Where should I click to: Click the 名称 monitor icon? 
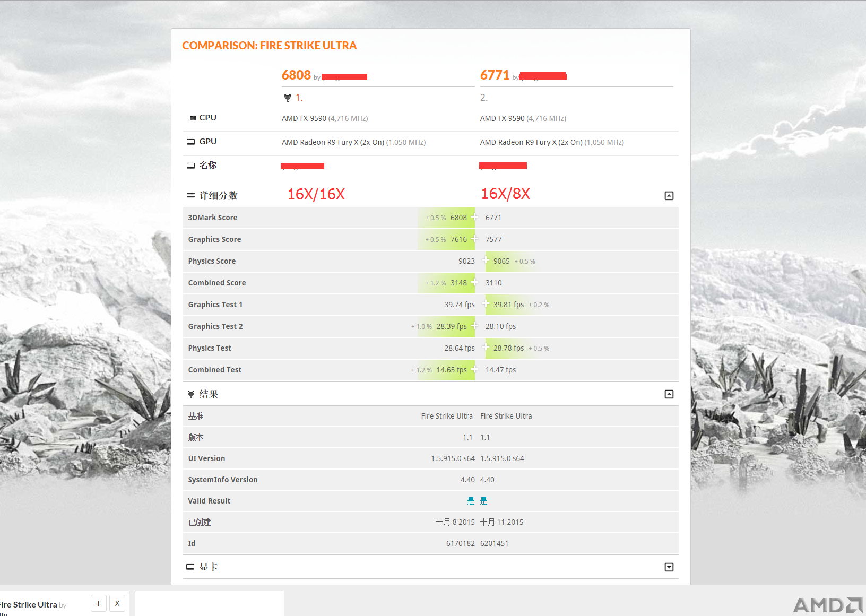pos(191,166)
